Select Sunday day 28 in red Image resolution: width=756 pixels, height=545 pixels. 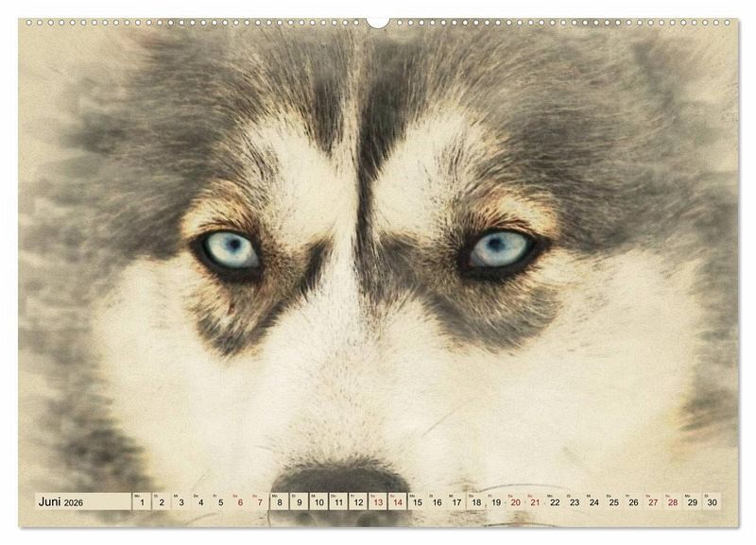click(x=673, y=502)
